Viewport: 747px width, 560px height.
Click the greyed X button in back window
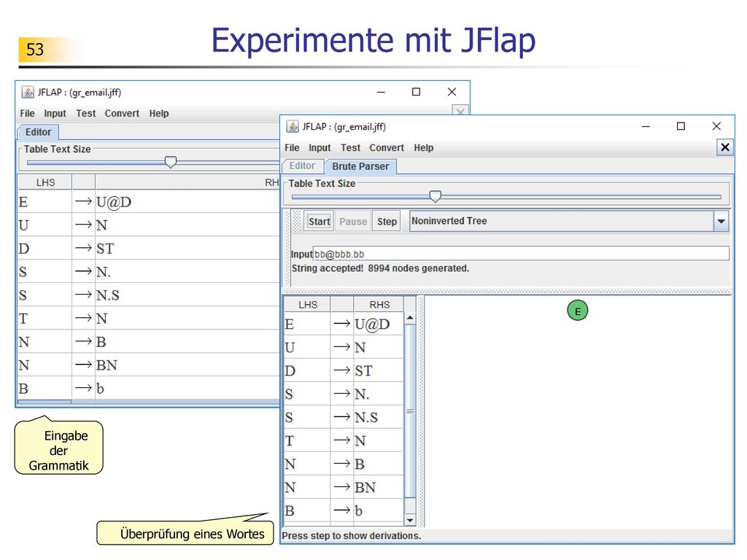(460, 111)
